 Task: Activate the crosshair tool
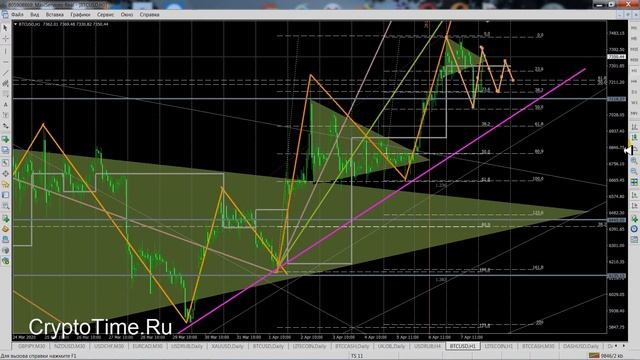point(5,39)
